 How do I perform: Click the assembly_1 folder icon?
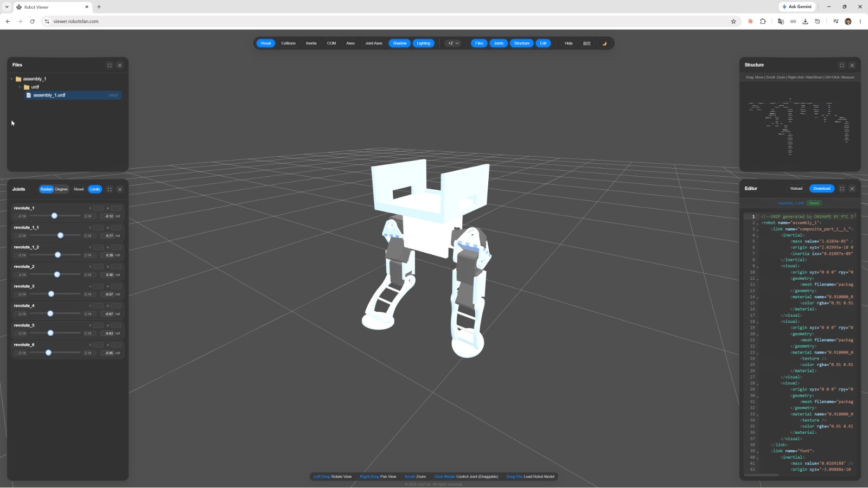18,79
